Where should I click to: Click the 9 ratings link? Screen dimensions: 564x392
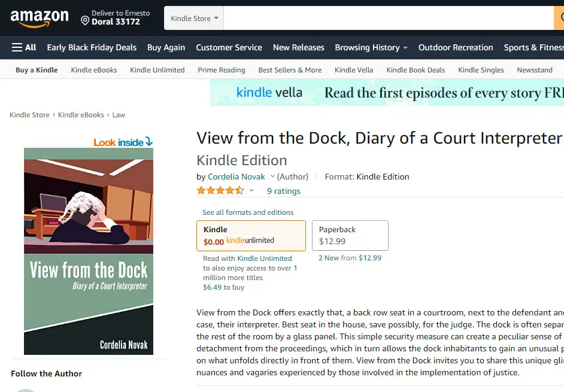[284, 191]
